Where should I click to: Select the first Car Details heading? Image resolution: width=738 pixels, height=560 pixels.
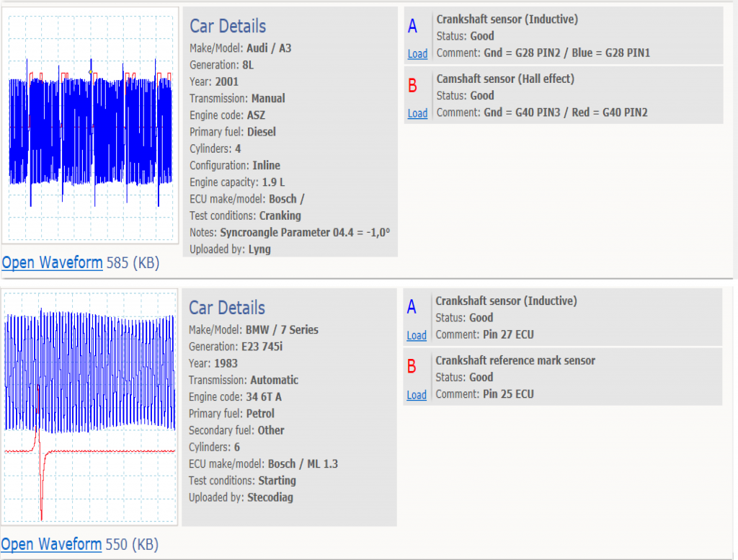[x=228, y=27]
